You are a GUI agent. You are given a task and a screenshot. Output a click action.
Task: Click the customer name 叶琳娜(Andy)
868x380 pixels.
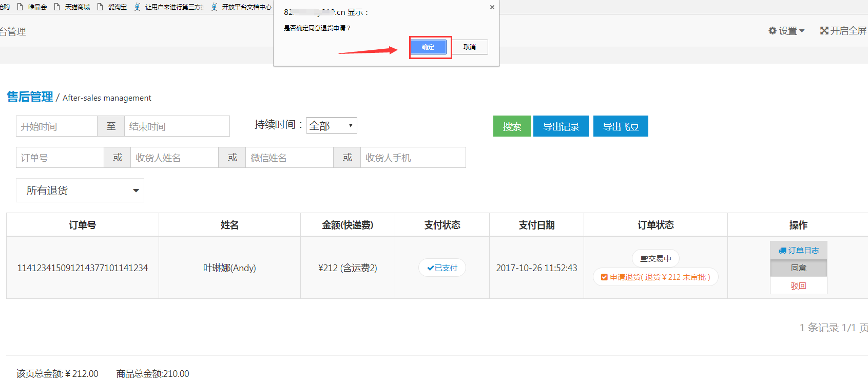[x=229, y=268]
